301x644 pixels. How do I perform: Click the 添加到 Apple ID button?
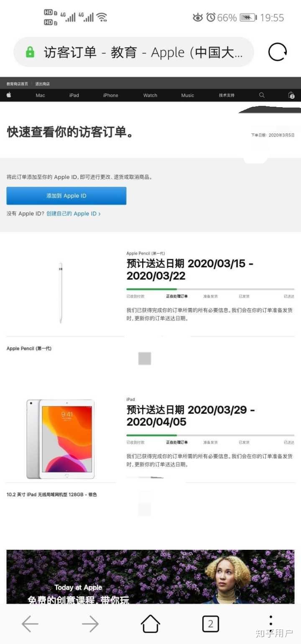point(66,196)
